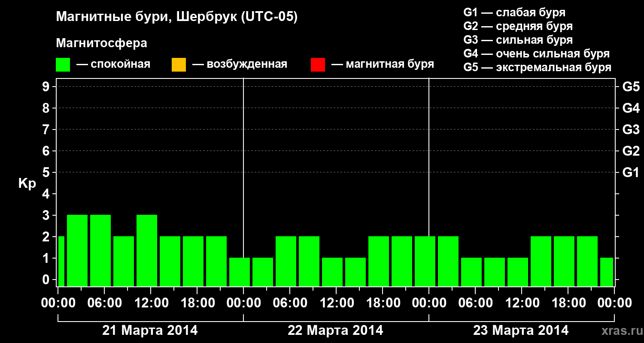Image resolution: width=644 pixels, height=343 pixels.
Task: Click the G2 label on the right axis
Action: click(x=631, y=151)
